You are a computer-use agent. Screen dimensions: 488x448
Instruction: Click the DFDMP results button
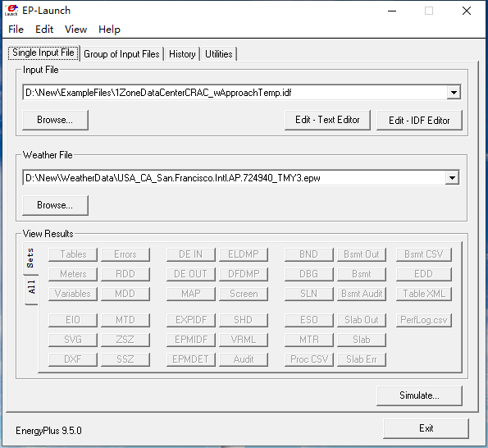pos(244,274)
